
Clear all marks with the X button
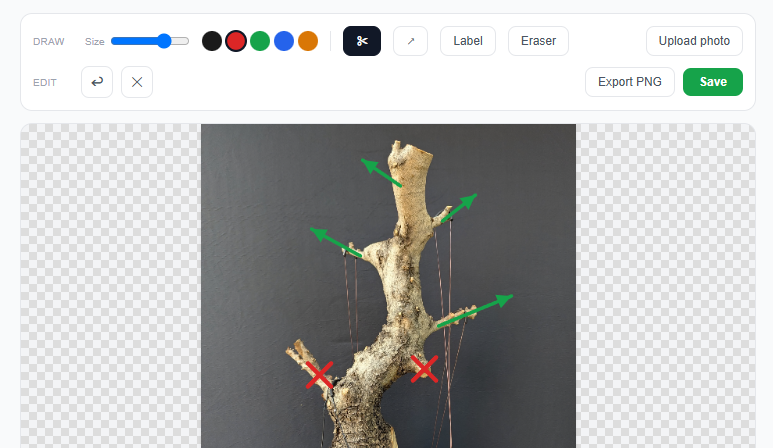tap(137, 82)
